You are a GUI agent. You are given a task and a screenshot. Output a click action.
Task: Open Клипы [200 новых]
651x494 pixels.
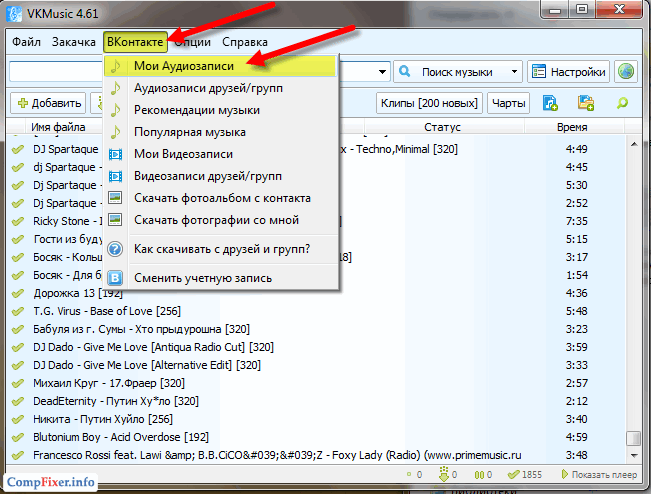(x=429, y=103)
